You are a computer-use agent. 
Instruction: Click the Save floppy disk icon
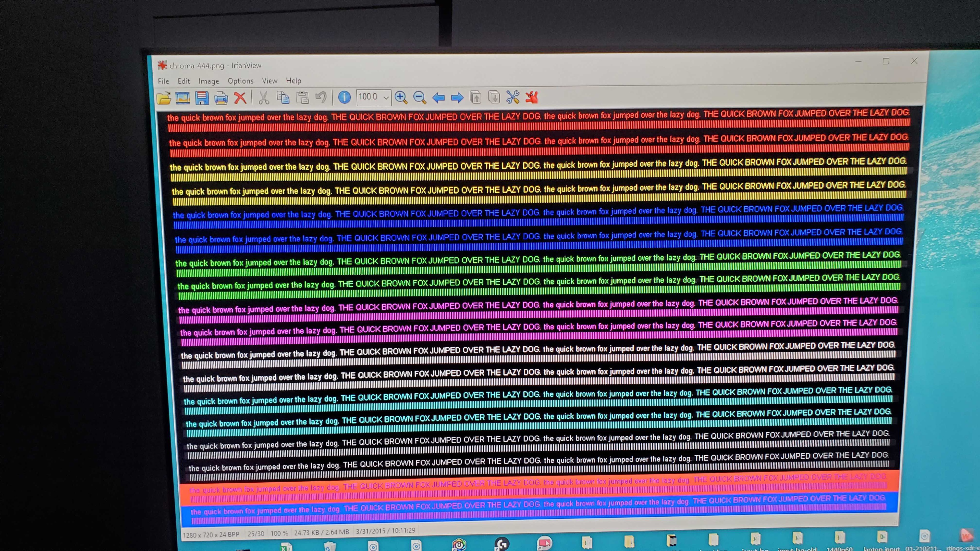(202, 98)
